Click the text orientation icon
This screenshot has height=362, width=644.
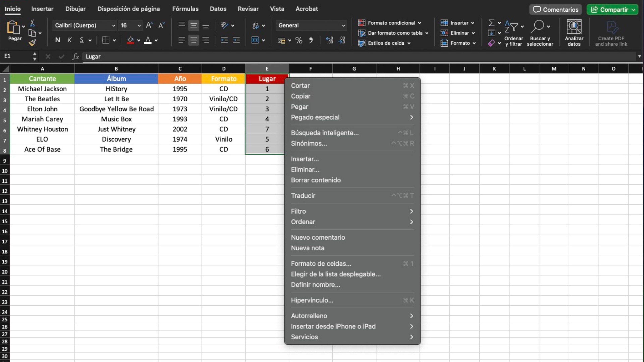pyautogui.click(x=225, y=25)
